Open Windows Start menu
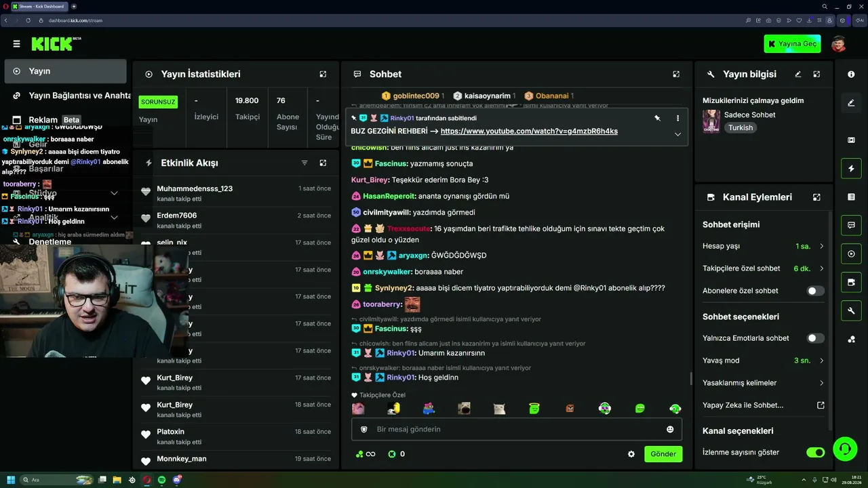 [x=12, y=480]
